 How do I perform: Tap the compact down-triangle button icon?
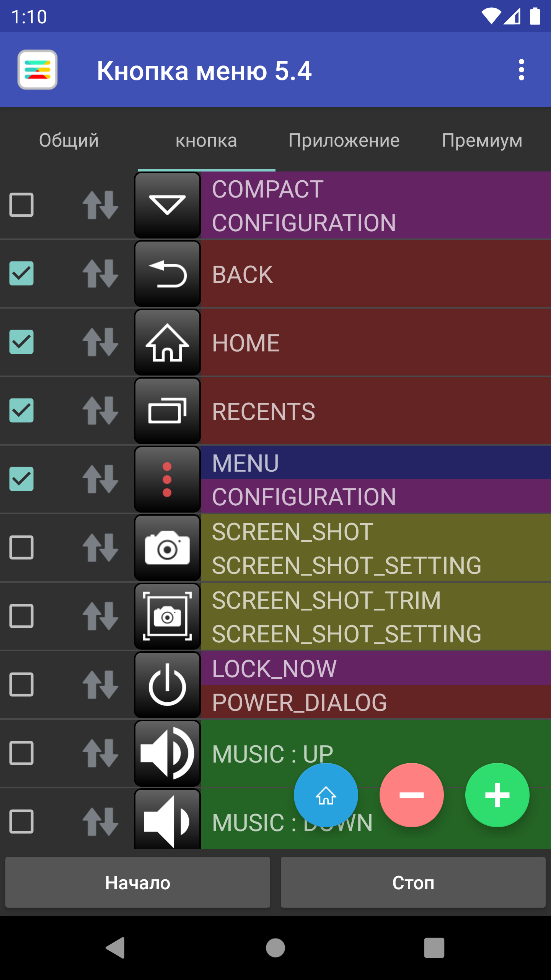[167, 205]
